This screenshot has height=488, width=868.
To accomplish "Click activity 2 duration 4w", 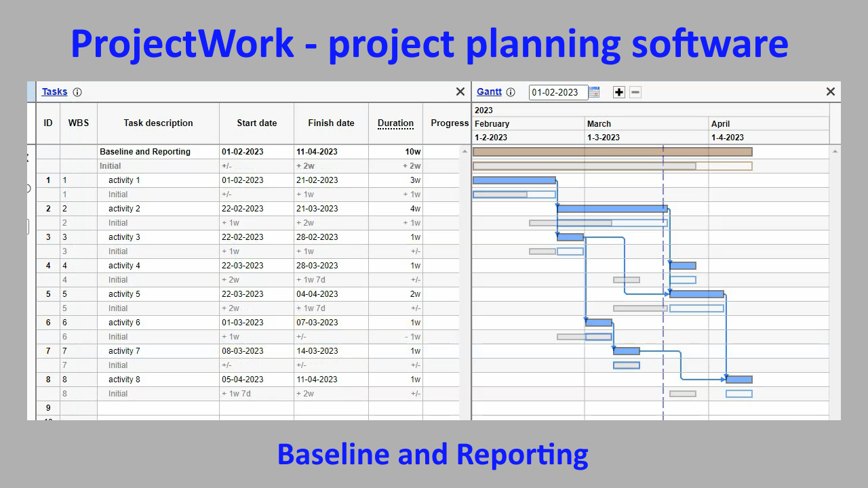I will pos(415,209).
